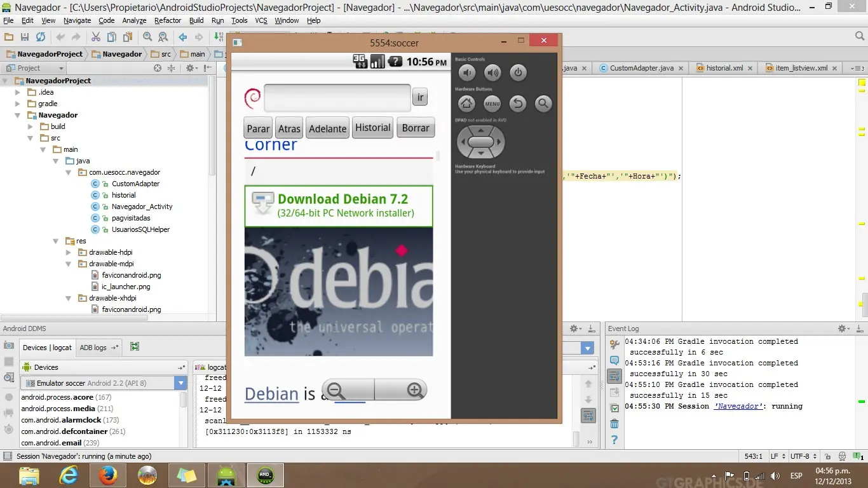Open the UTF-8 encoding selector
This screenshot has height=488, width=868.
click(803, 456)
